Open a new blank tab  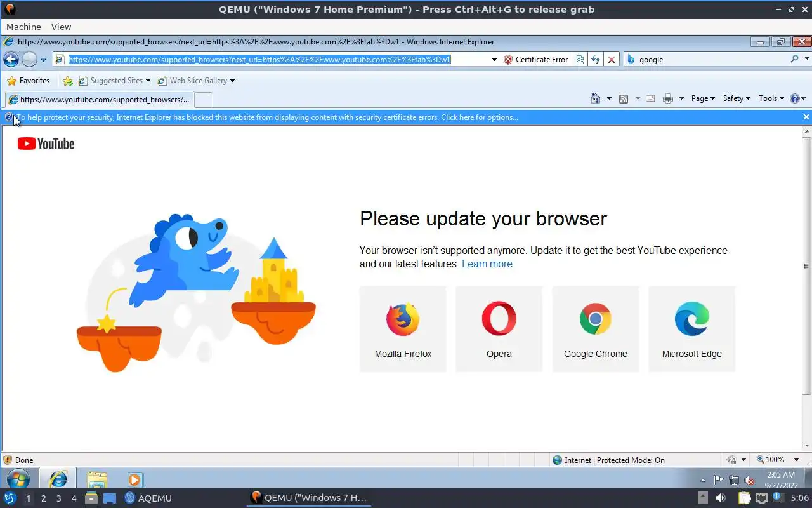point(203,100)
